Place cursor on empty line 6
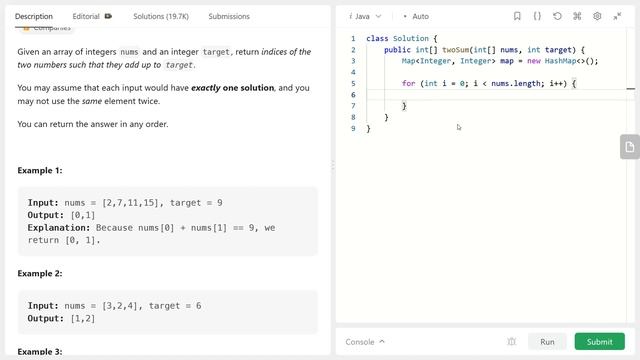Viewport: 640px width, 360px height. tap(496, 95)
